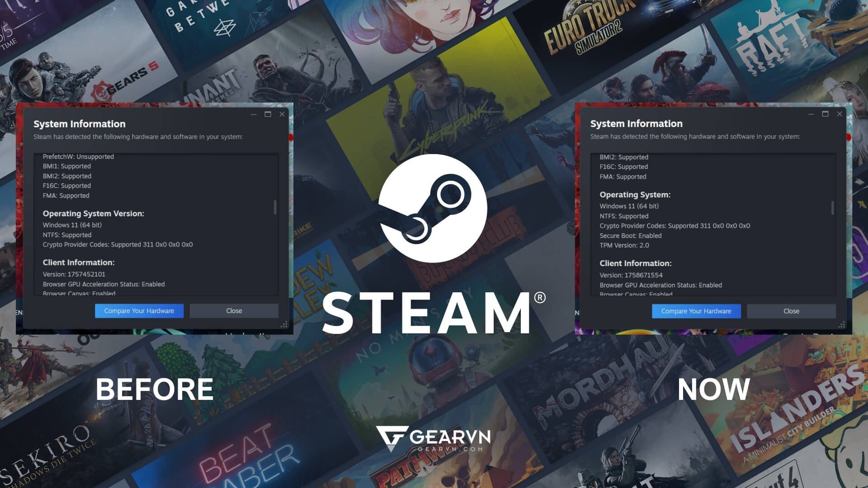Viewport: 868px width, 488px height.
Task: Click the resize grip of the BEFORE dialog
Action: click(284, 324)
